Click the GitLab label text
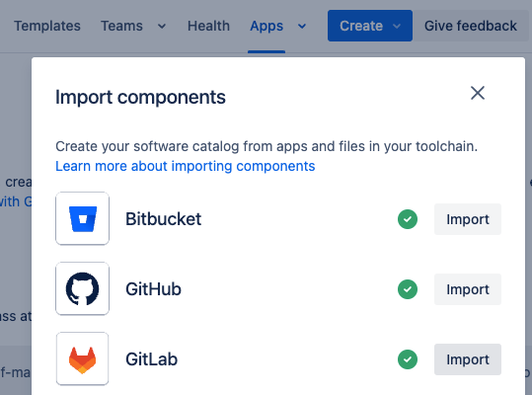 (151, 359)
